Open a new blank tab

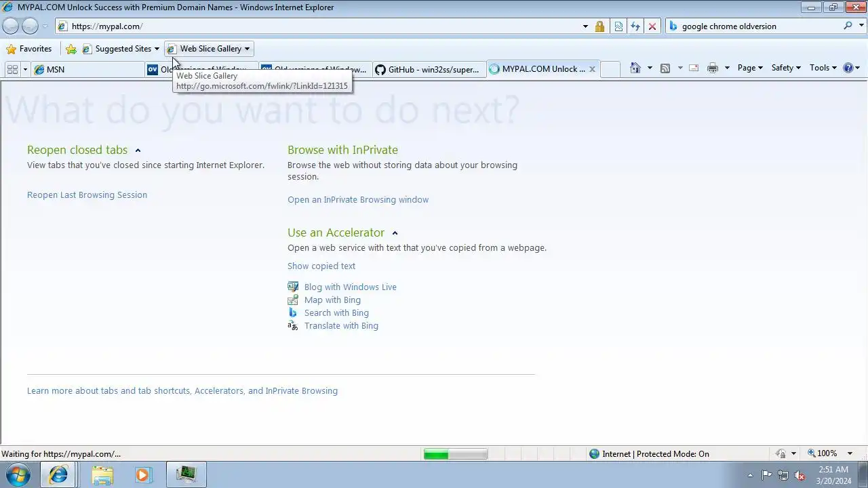tap(610, 69)
